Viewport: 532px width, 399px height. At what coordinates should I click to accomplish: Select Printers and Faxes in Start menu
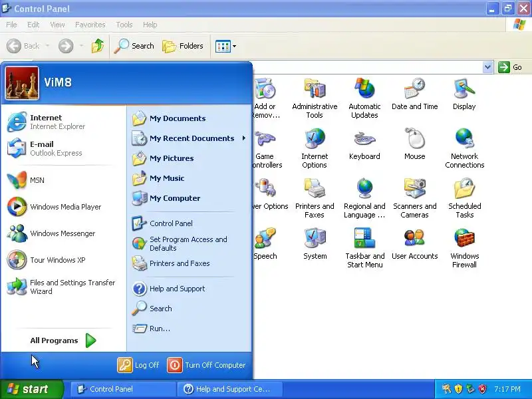click(x=188, y=263)
